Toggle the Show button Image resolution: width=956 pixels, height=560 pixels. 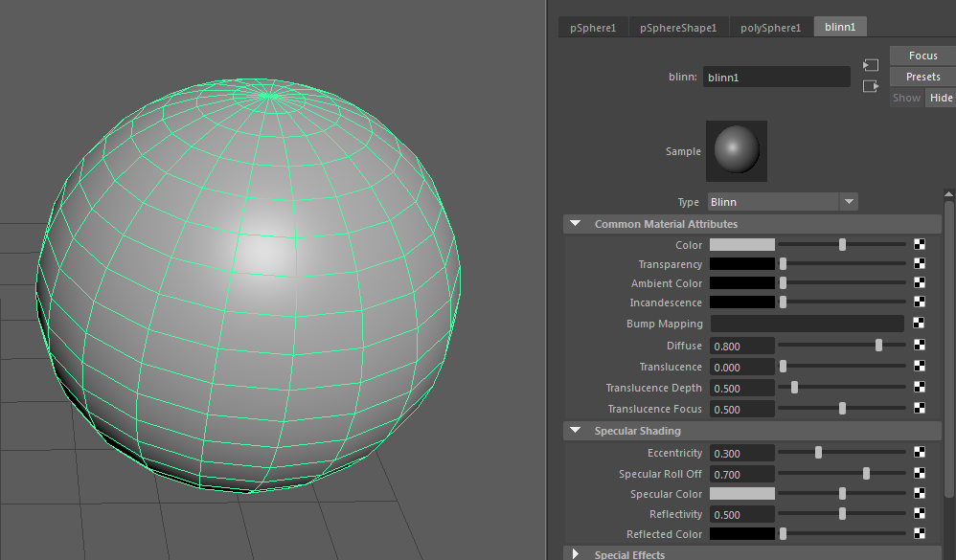pos(906,98)
